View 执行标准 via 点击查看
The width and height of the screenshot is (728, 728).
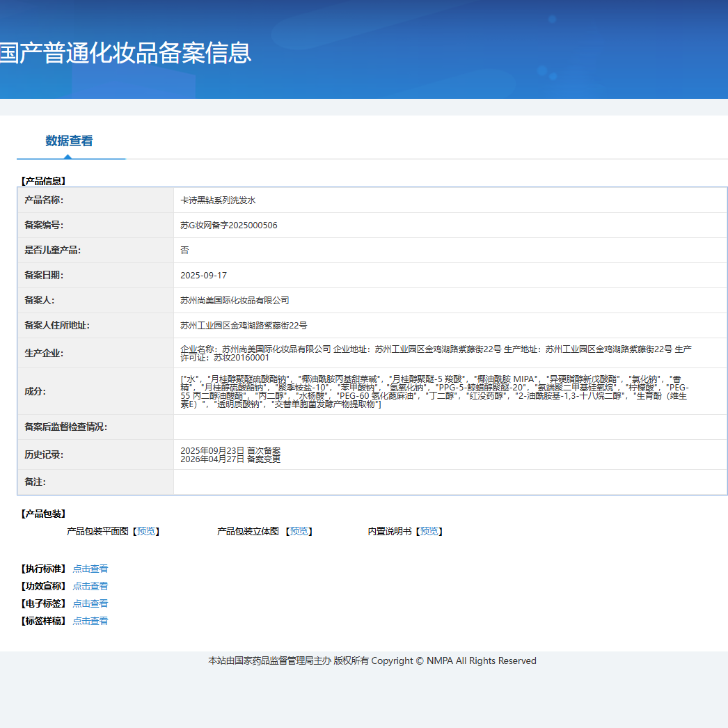[90, 569]
